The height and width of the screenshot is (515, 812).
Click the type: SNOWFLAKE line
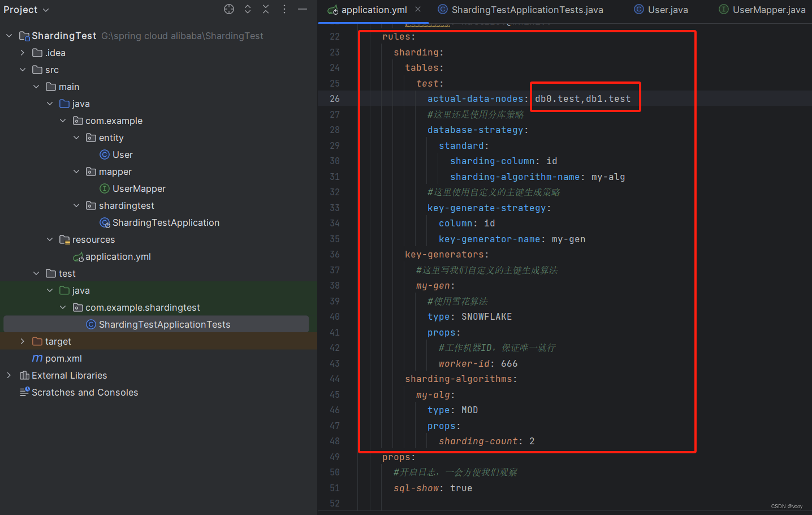click(469, 316)
